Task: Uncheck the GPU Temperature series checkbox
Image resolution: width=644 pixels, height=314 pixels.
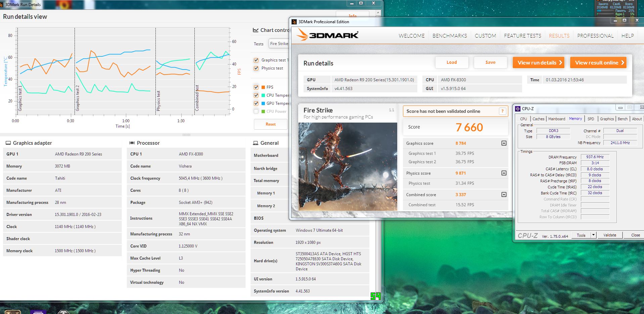Action: click(256, 103)
